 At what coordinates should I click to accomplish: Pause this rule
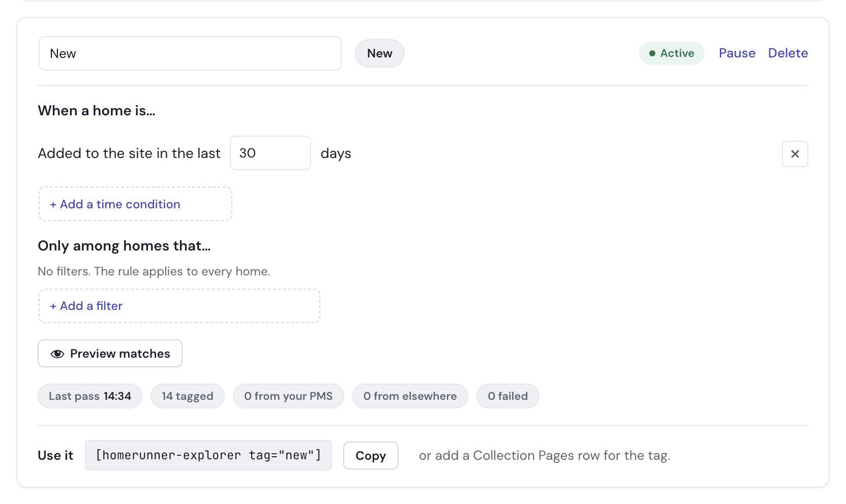click(737, 53)
